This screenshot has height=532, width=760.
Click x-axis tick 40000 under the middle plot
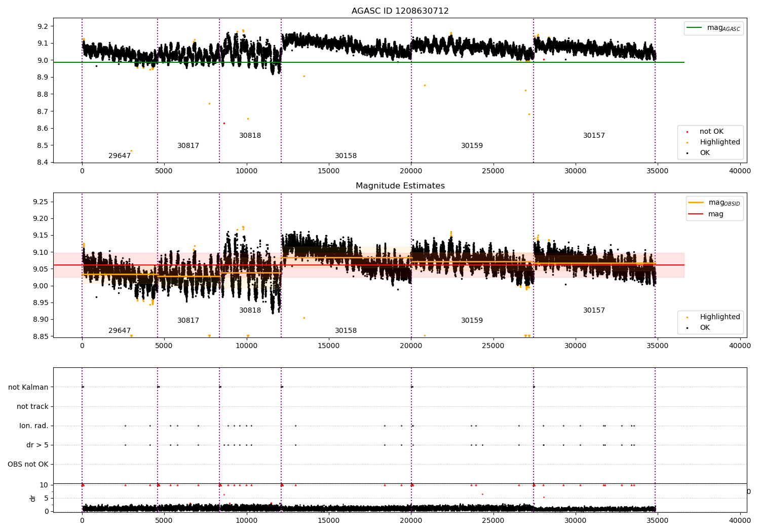coord(740,346)
